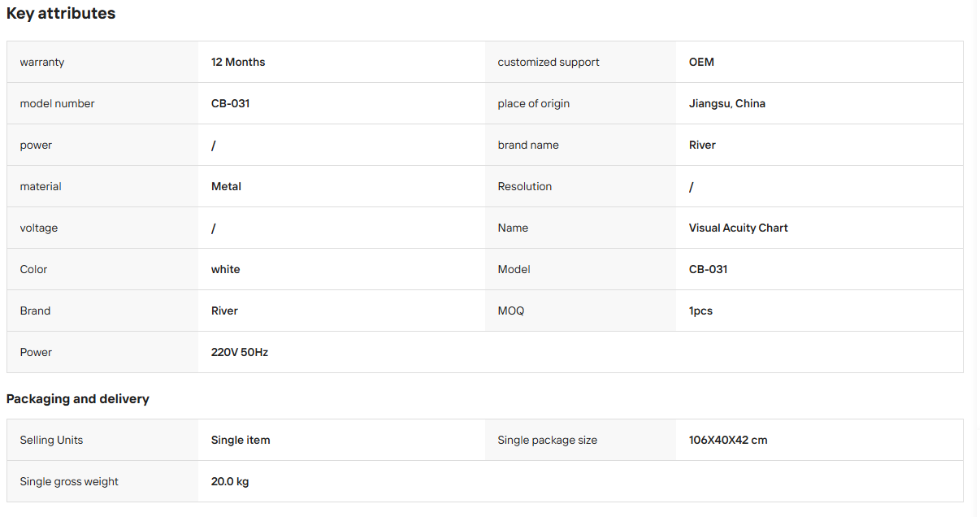
Task: Select the Visual Acuity Chart name value
Action: tap(739, 228)
